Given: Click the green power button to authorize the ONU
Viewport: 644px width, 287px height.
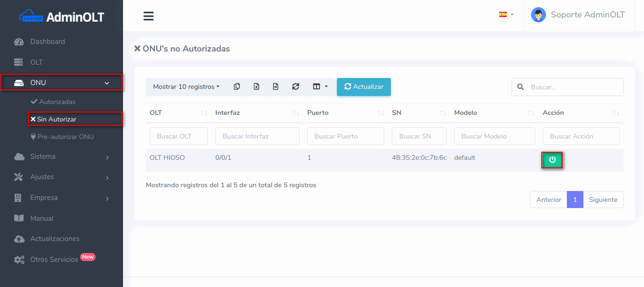Looking at the screenshot, I should coord(552,160).
